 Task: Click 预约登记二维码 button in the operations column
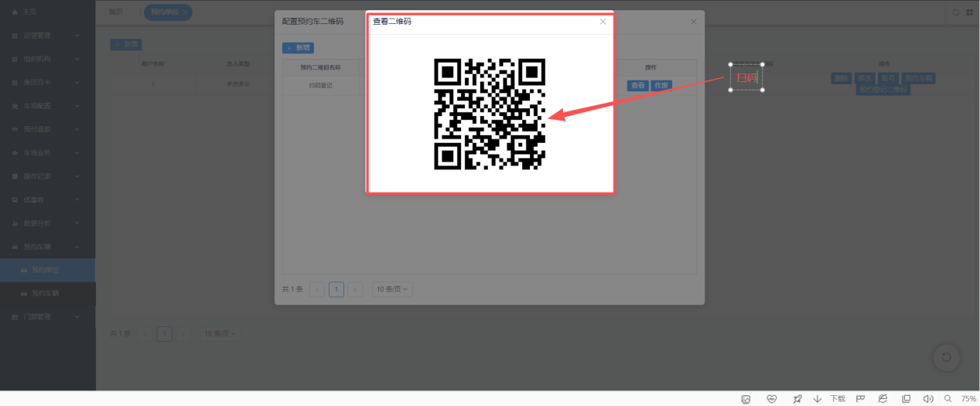click(884, 90)
